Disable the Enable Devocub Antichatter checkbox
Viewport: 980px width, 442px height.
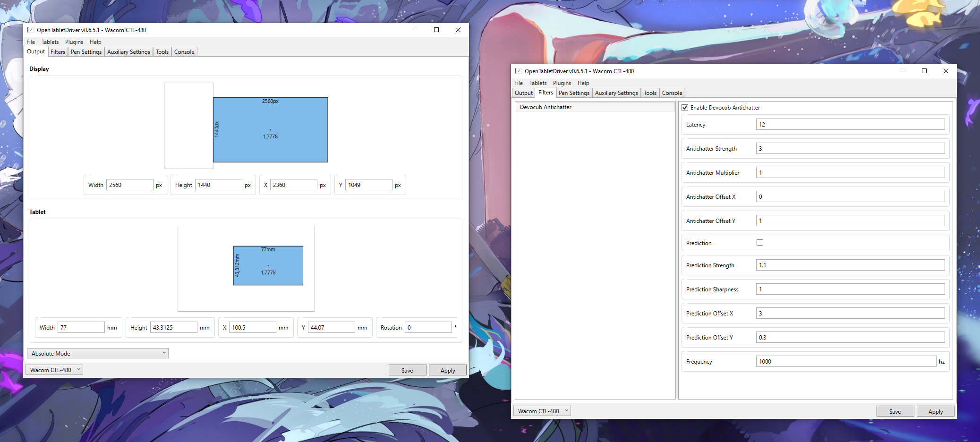pos(685,108)
